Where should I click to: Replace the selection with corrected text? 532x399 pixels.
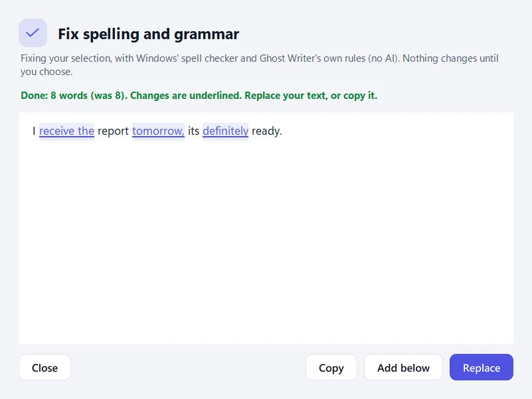pyautogui.click(x=482, y=367)
